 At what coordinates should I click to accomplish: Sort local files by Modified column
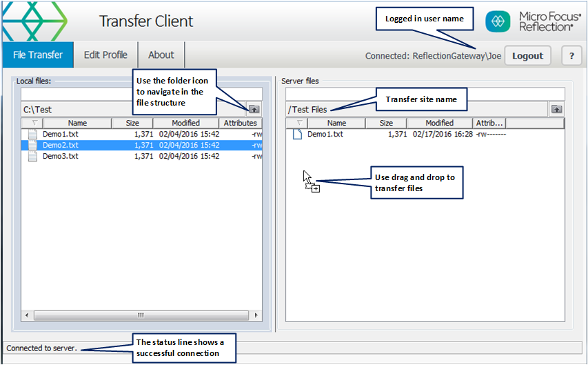pos(186,123)
